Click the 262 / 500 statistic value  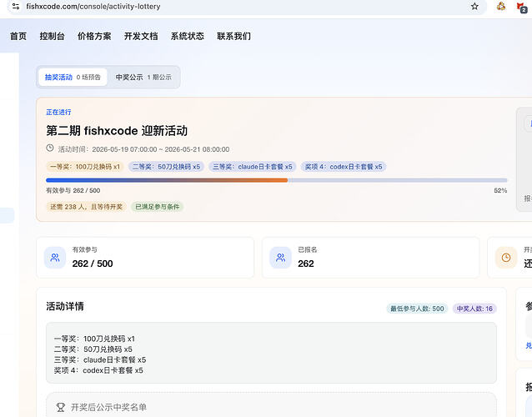pyautogui.click(x=93, y=264)
